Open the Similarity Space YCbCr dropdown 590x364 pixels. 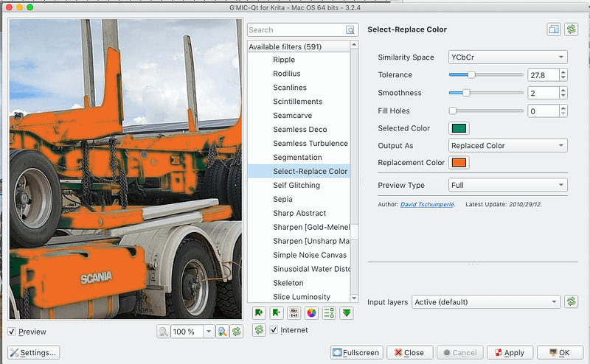507,57
